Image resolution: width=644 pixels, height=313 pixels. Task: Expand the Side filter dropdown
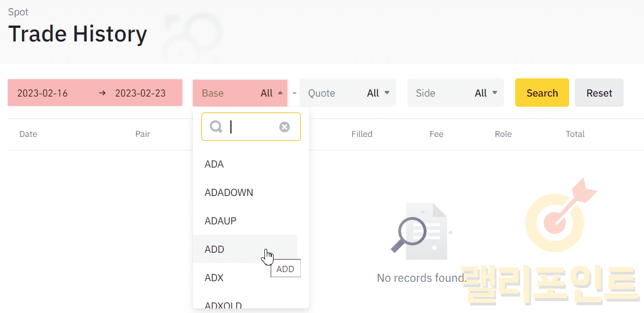(455, 93)
